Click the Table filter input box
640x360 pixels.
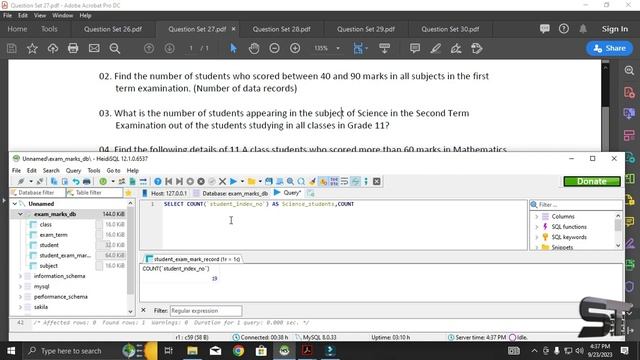(x=94, y=193)
